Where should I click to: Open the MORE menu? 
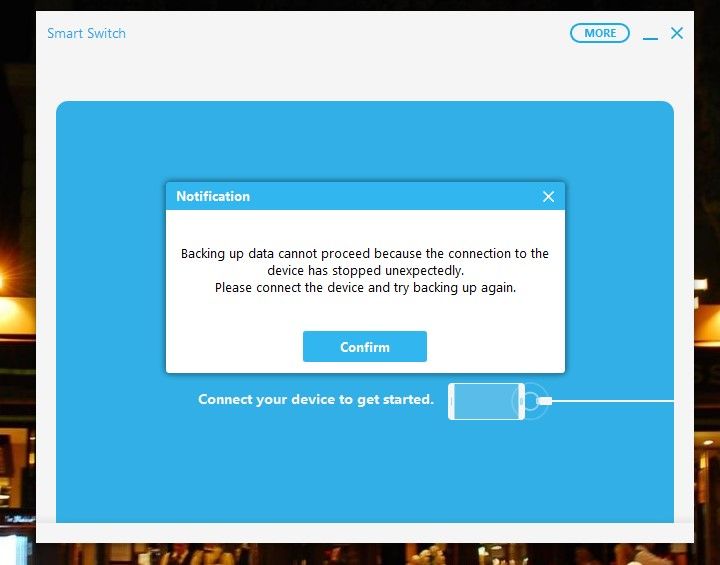[600, 33]
